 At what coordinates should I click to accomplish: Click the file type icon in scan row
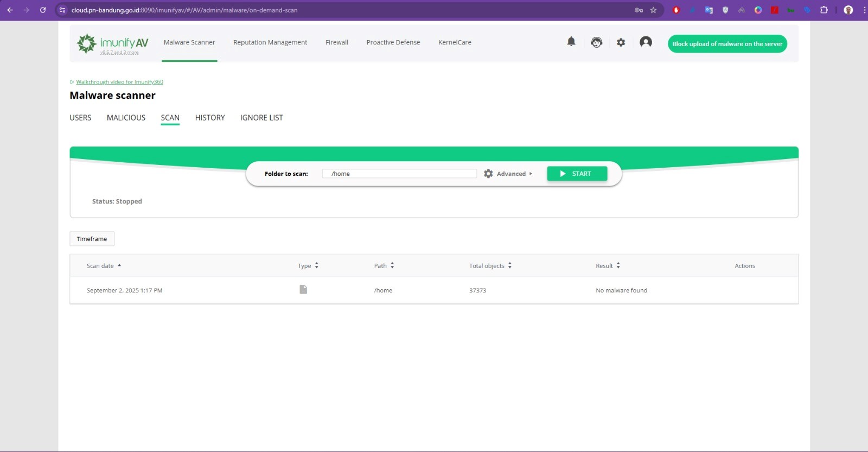coord(303,290)
